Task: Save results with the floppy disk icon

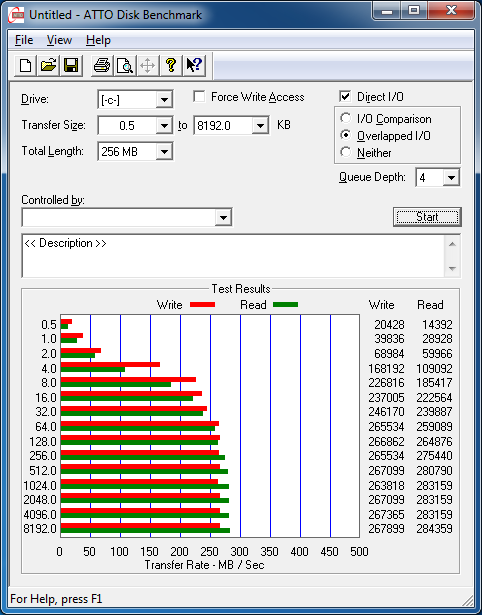Action: 71,65
